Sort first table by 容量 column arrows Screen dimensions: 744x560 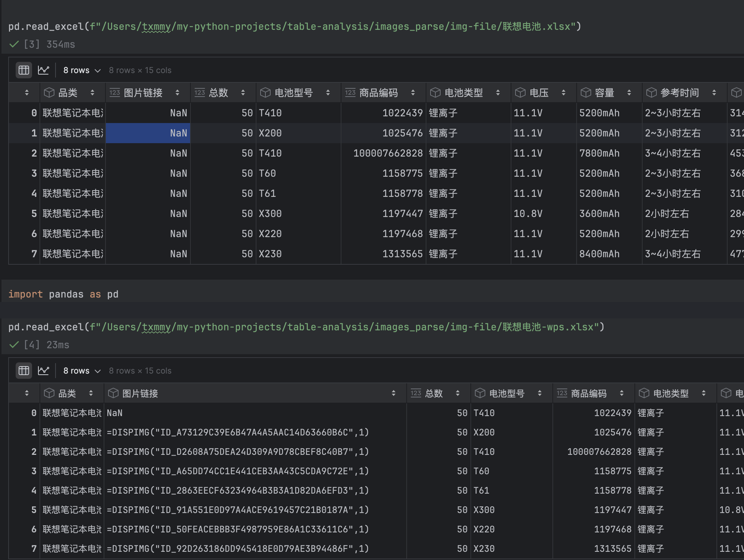click(629, 93)
